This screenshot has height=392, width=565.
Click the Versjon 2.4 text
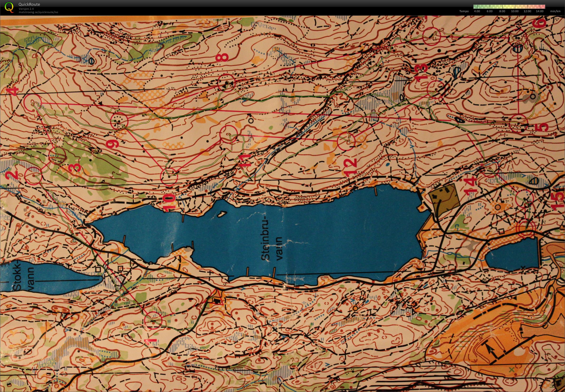coord(26,9)
